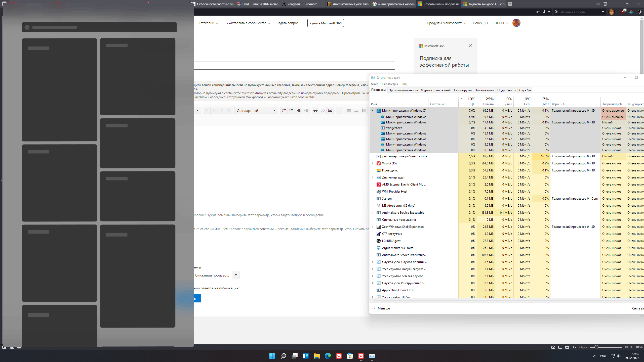Insert a bulleted list in the editor
The height and width of the screenshot is (362, 644).
click(291, 111)
